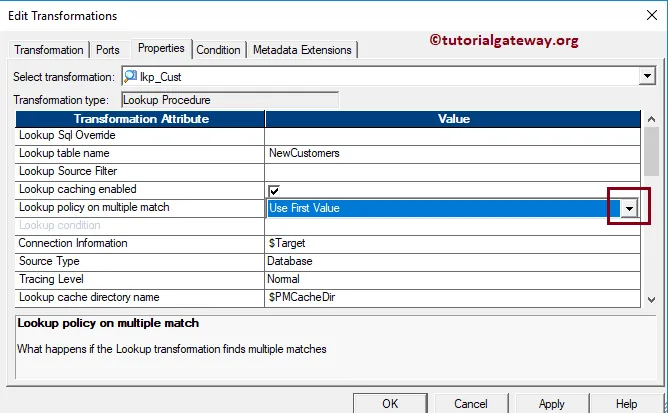
Task: Click the Lookup Sql Override value cell
Action: click(452, 136)
